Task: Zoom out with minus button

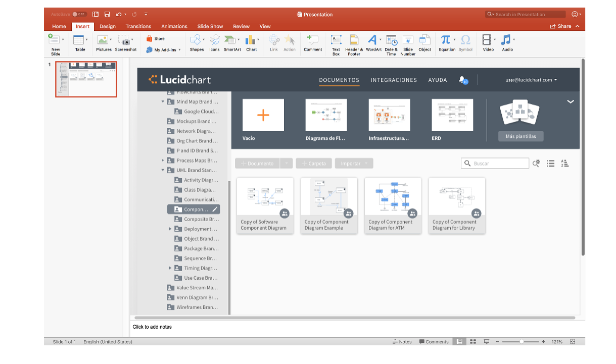Action: [498, 342]
